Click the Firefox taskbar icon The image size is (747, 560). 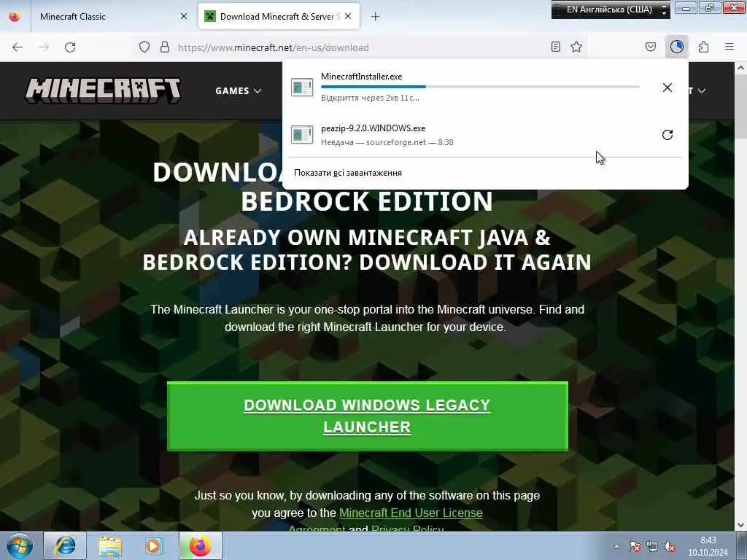pos(201,545)
